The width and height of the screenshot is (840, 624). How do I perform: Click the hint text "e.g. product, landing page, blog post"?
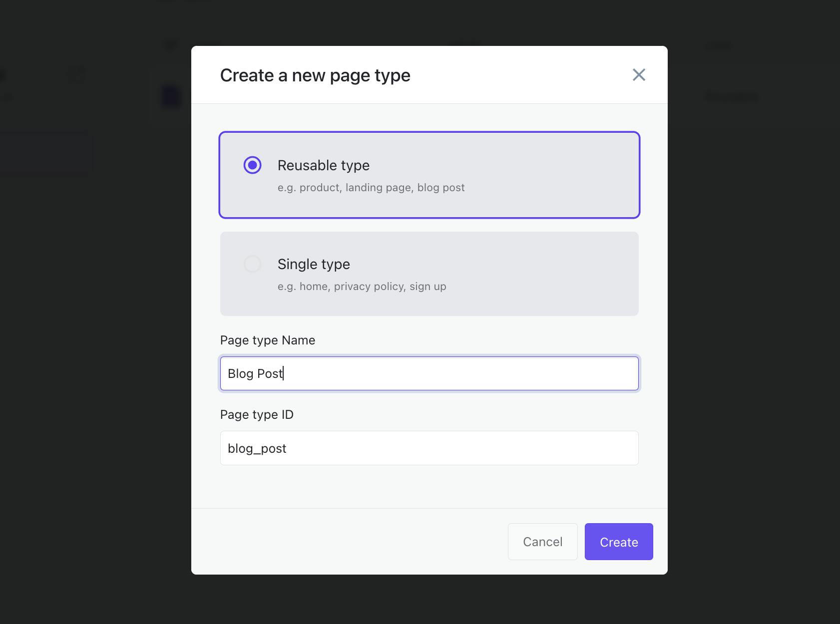pyautogui.click(x=372, y=188)
